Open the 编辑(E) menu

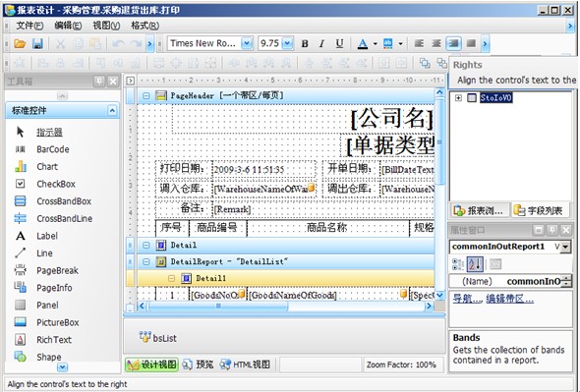68,26
